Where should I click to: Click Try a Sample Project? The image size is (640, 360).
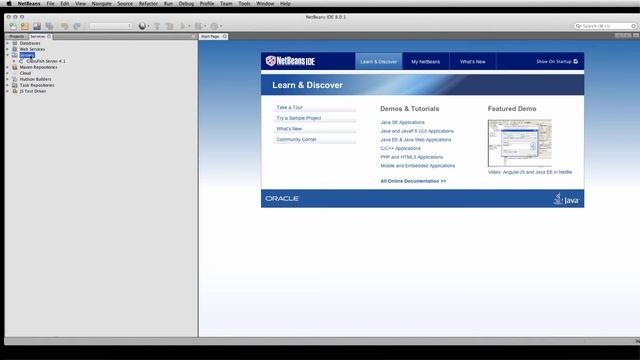coord(299,118)
